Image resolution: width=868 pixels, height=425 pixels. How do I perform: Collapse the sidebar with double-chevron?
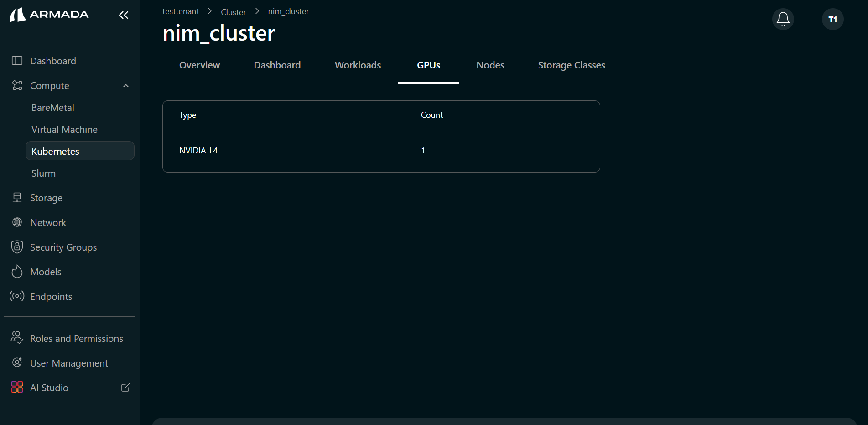pos(124,15)
